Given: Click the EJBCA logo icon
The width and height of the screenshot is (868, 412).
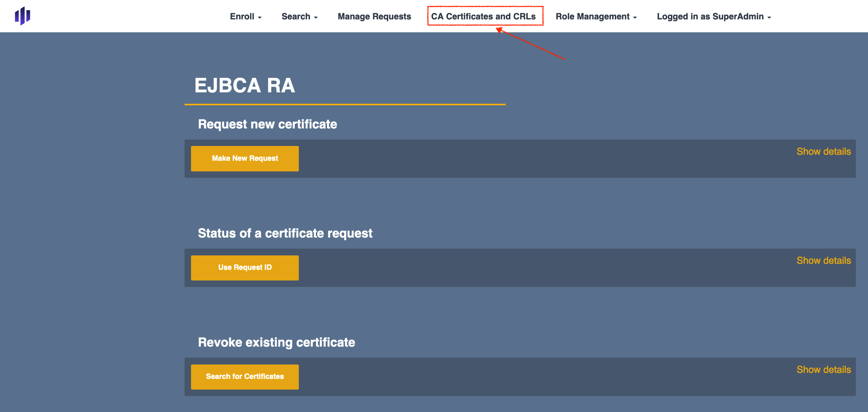Looking at the screenshot, I should click(x=22, y=16).
